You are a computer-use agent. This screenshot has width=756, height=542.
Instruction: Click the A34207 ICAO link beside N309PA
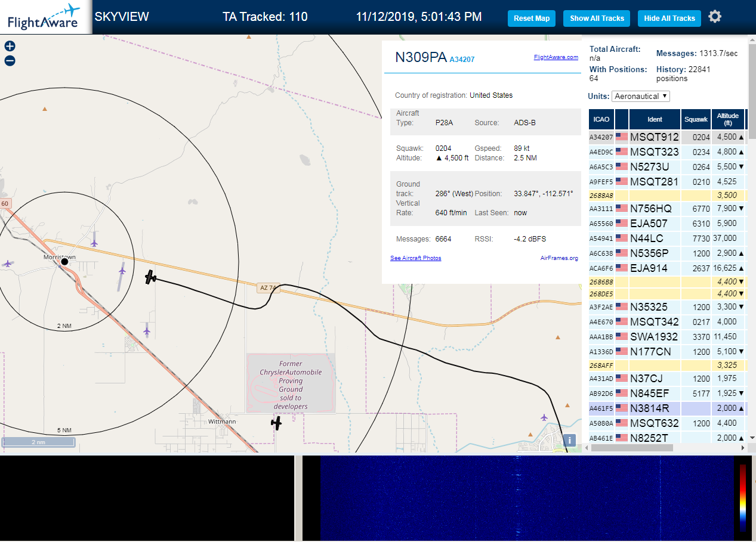click(462, 60)
